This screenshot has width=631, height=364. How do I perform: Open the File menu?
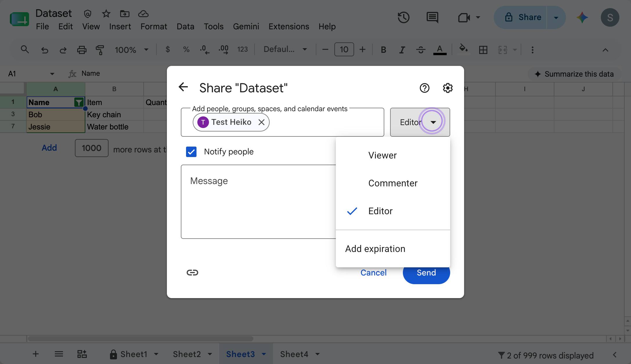click(x=42, y=26)
